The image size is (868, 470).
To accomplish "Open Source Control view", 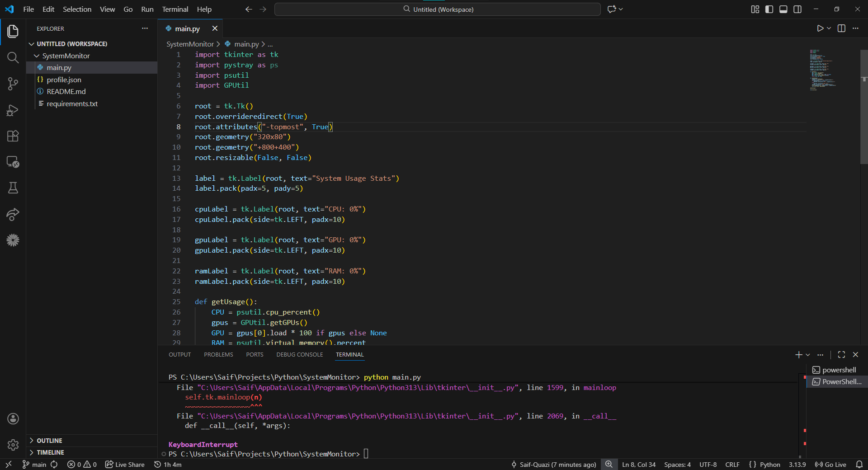I will (x=13, y=84).
